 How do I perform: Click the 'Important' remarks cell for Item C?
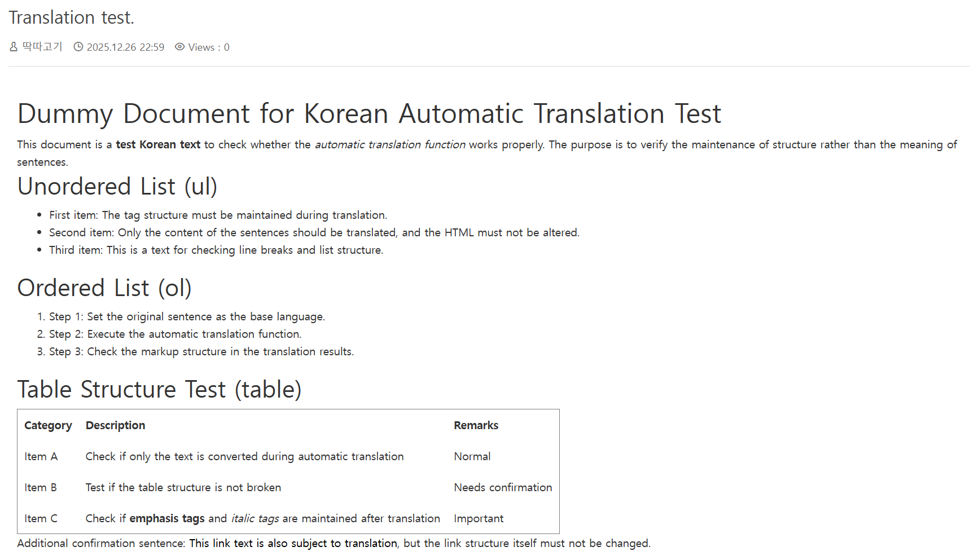click(x=478, y=518)
